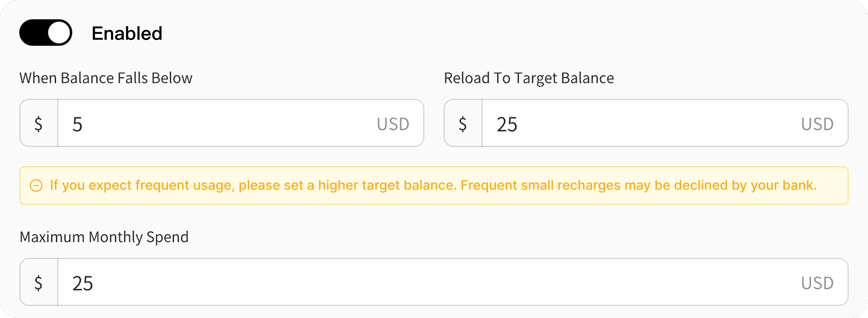Image resolution: width=868 pixels, height=318 pixels.
Task: Click the value 5 in the threshold field
Action: (78, 124)
